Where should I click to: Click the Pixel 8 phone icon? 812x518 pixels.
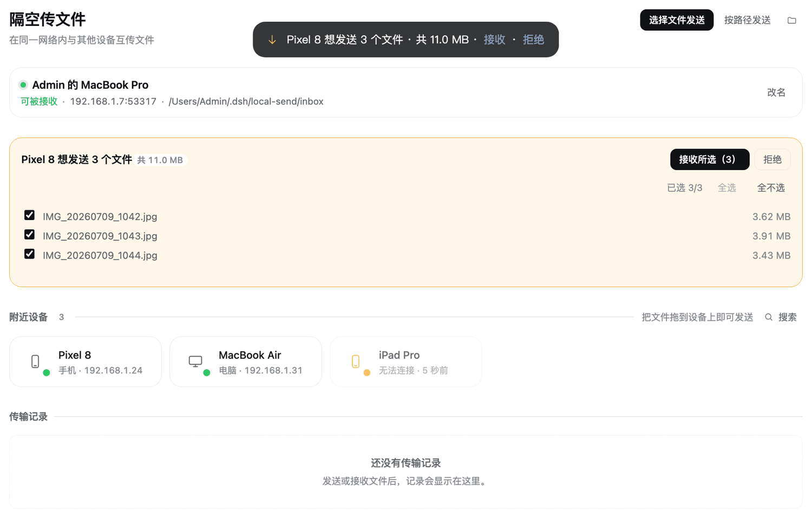coord(35,361)
